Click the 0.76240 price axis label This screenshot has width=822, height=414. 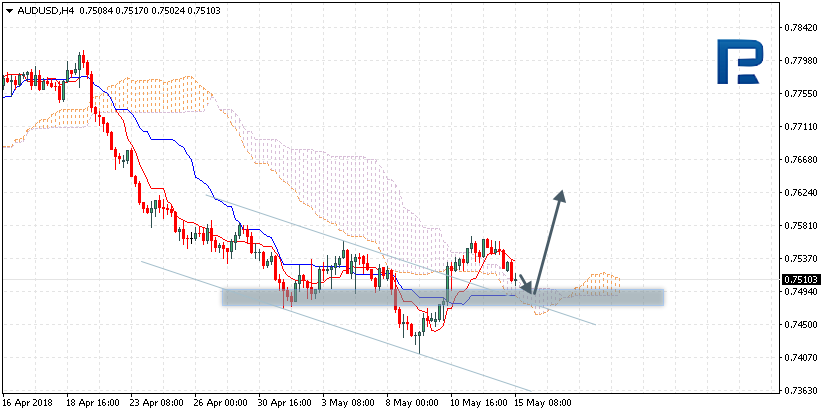coord(800,192)
